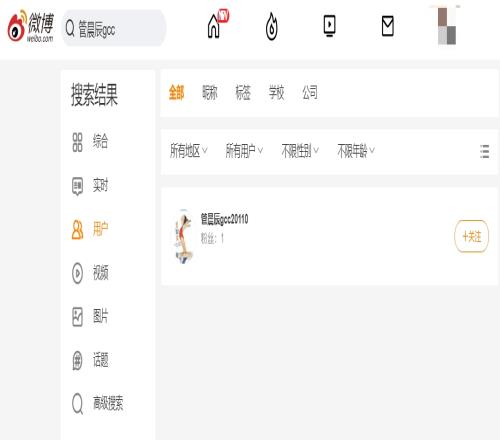Switch to the 学校 tab
The width and height of the screenshot is (500, 440).
[276, 92]
